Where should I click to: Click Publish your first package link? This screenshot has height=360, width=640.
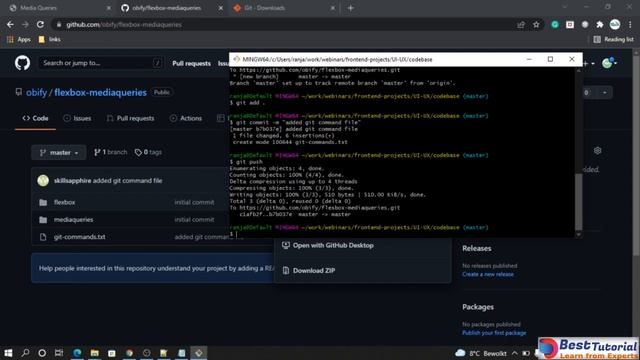[x=494, y=333]
